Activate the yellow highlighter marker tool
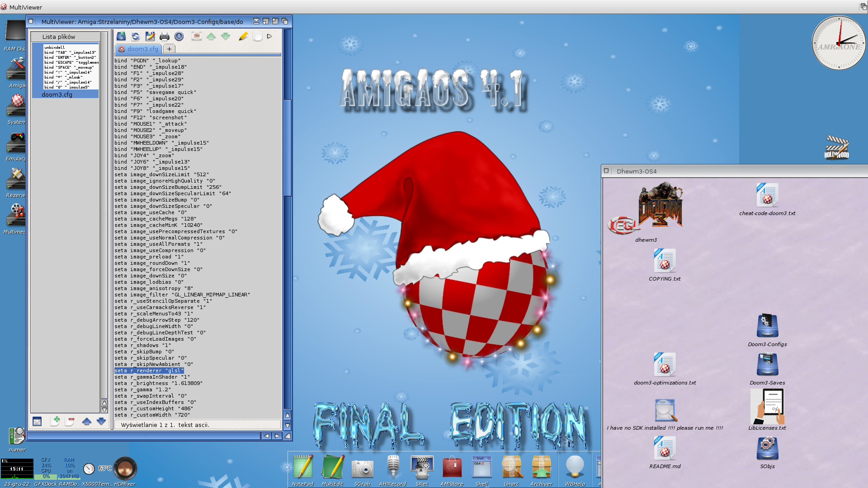Viewport: 868px width, 488px height. click(243, 36)
